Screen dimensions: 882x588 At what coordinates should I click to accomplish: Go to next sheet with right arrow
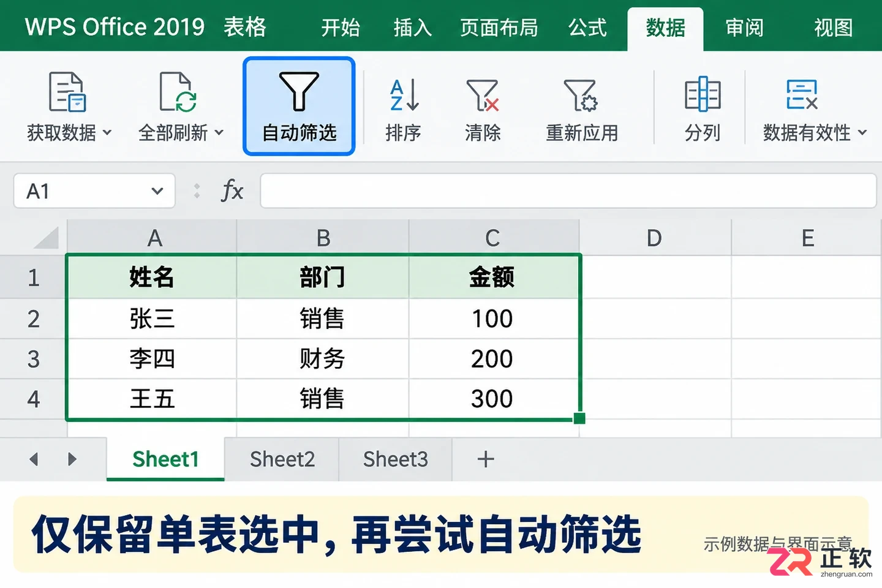click(72, 459)
